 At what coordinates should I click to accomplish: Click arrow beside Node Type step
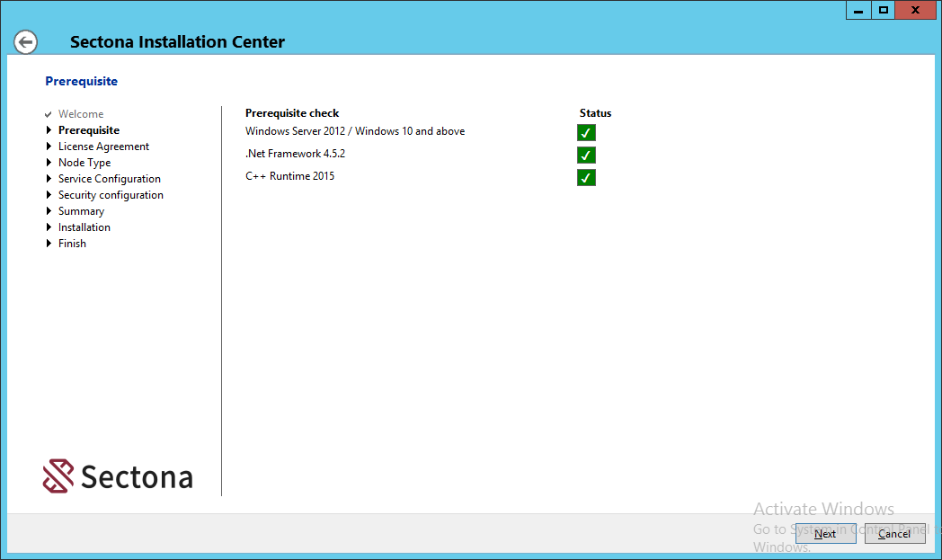click(x=49, y=163)
